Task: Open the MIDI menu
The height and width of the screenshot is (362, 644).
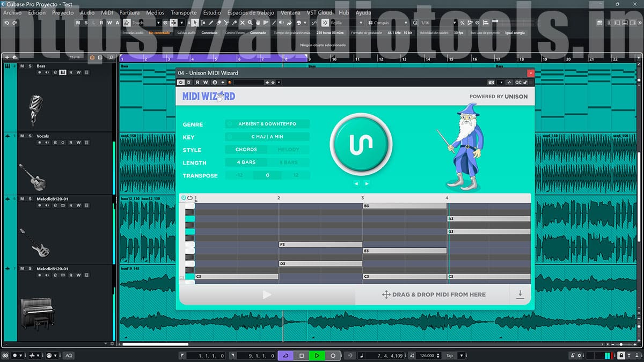Action: (x=107, y=12)
